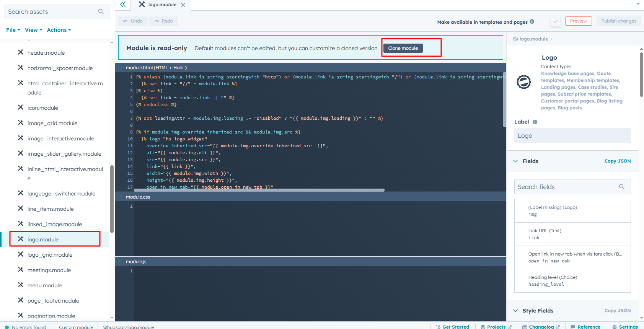The width and height of the screenshot is (644, 329).
Task: Click the module icon beside icon.module
Action: (21, 107)
